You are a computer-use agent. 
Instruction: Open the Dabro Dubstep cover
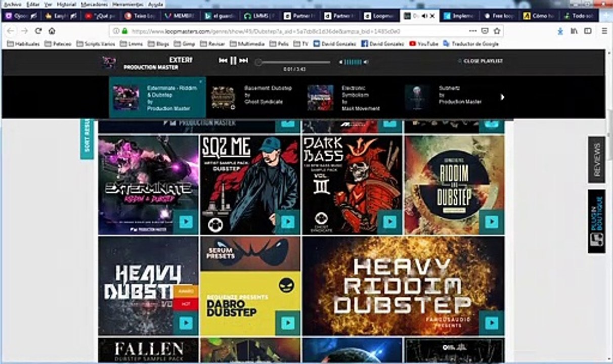tap(250, 286)
